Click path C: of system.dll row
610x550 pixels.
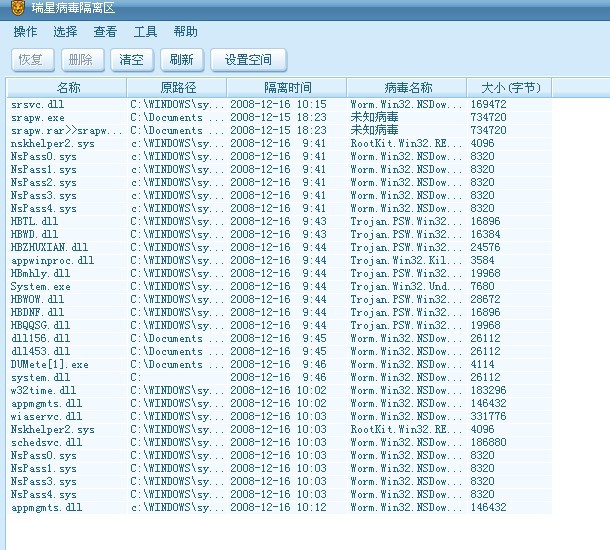tap(135, 377)
